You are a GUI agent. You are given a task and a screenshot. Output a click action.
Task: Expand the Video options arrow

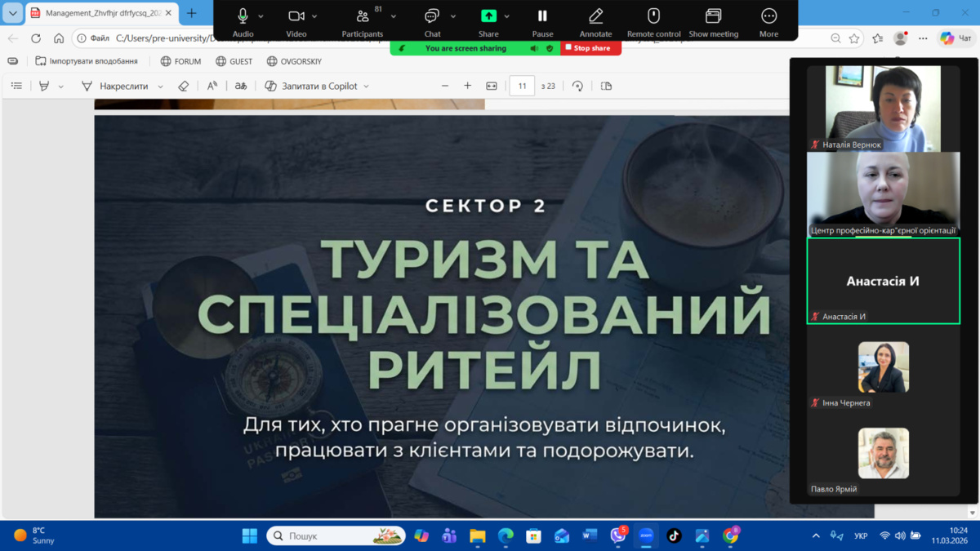click(315, 16)
